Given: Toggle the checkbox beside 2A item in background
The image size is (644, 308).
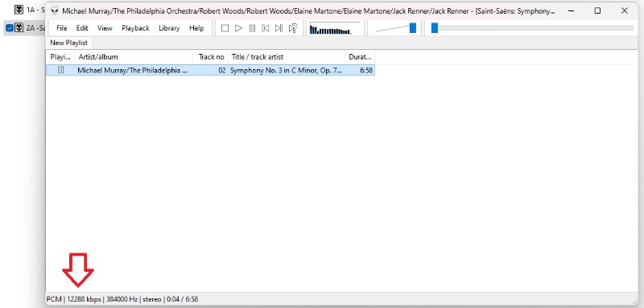Looking at the screenshot, I should click(10, 28).
